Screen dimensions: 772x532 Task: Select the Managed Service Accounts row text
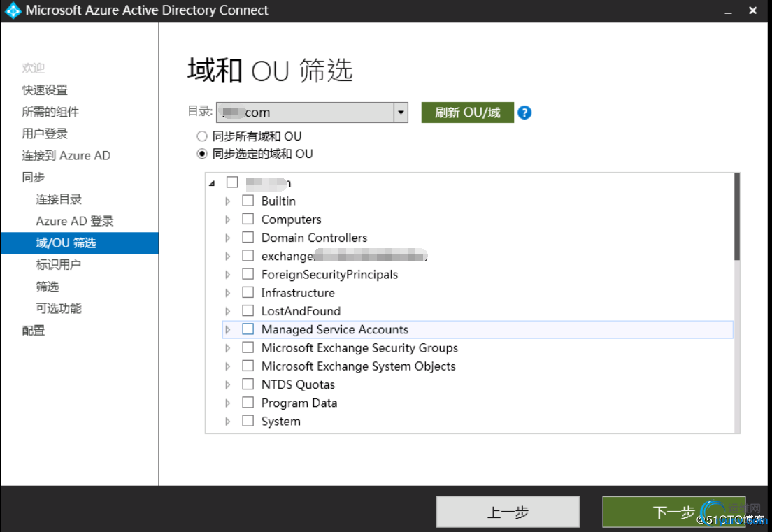pyautogui.click(x=335, y=330)
